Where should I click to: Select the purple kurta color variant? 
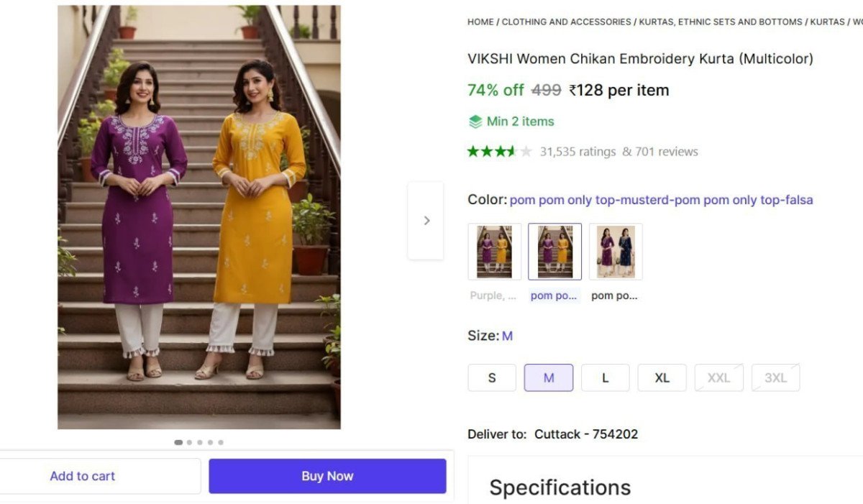(x=494, y=251)
